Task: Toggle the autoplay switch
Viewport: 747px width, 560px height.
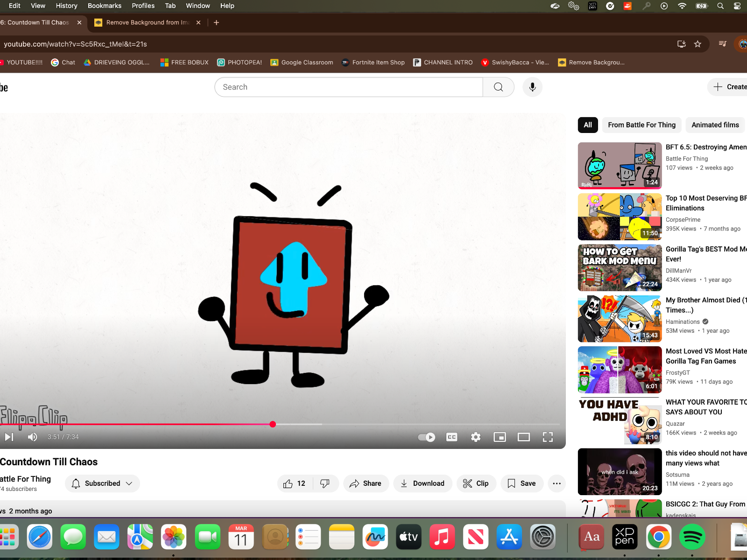Action: [x=426, y=437]
